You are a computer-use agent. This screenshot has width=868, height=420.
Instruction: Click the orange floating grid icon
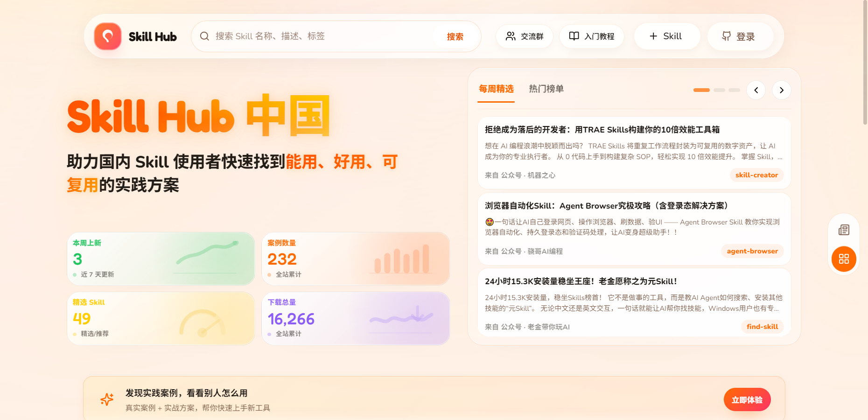pyautogui.click(x=844, y=259)
